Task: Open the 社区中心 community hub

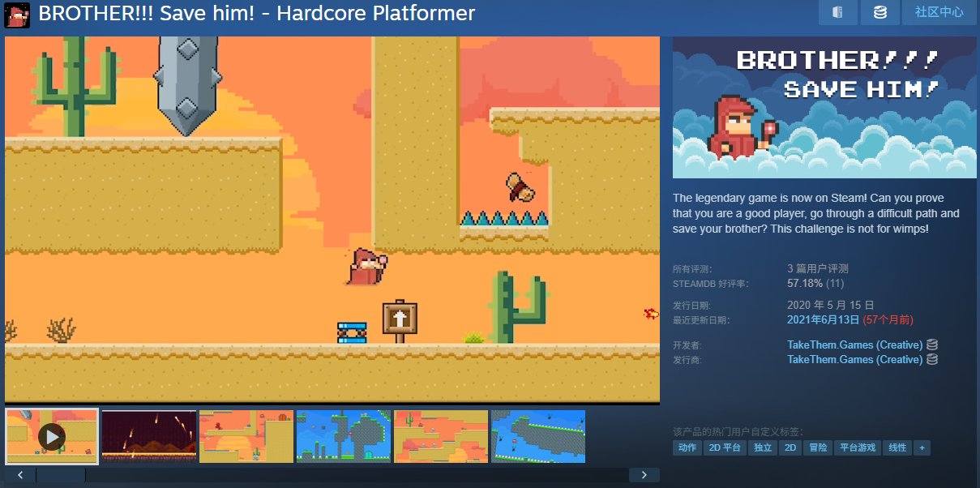Action: [939, 12]
